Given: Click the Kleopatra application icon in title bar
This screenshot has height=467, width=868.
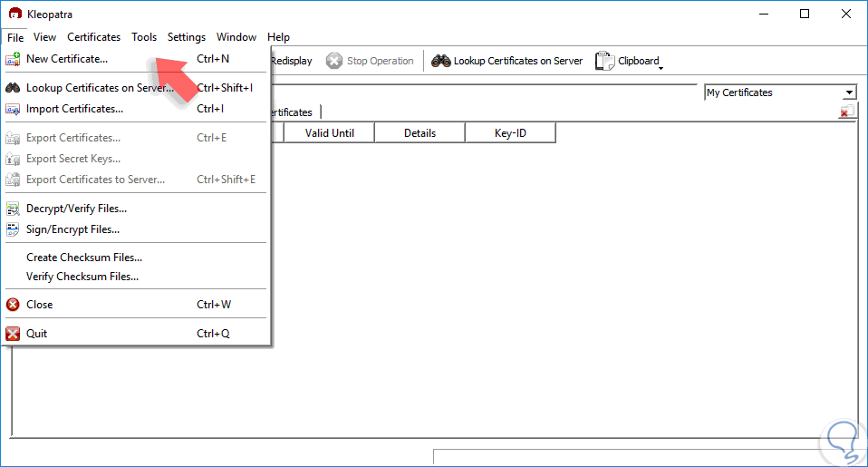Looking at the screenshot, I should (x=14, y=14).
